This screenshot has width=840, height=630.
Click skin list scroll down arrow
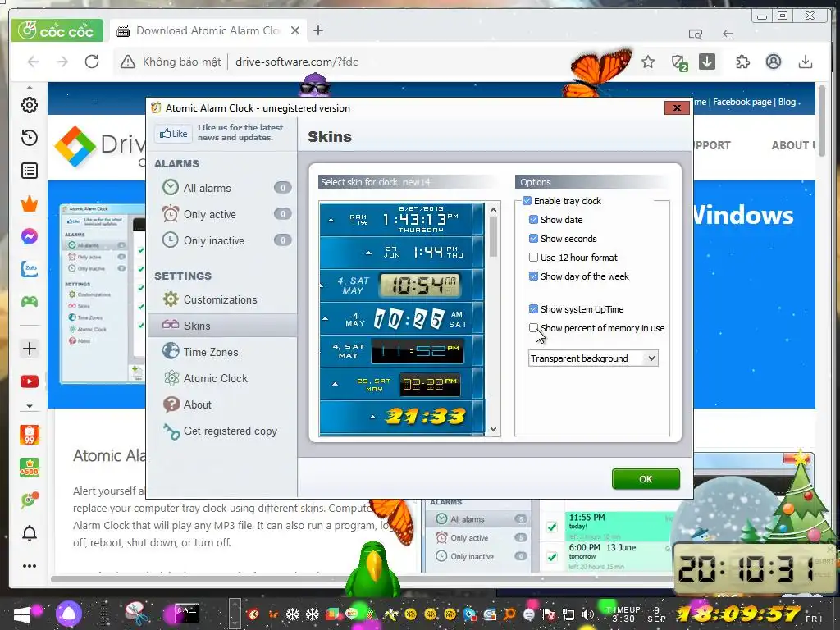[x=493, y=429]
